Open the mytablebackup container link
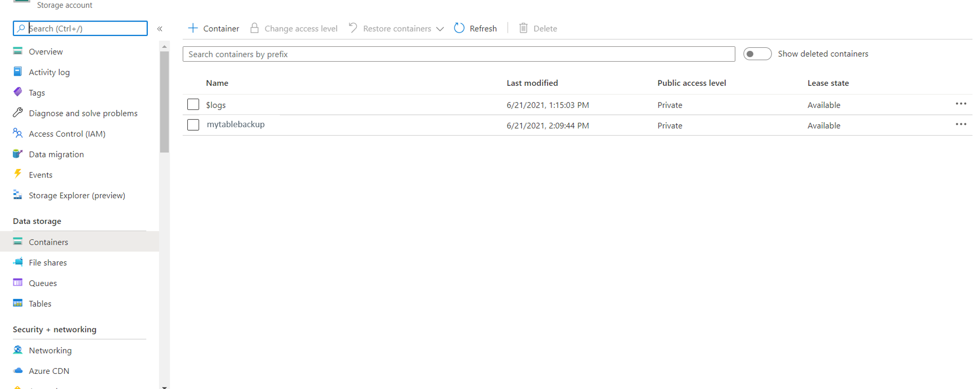Viewport: 980px width, 389px height. (x=236, y=124)
